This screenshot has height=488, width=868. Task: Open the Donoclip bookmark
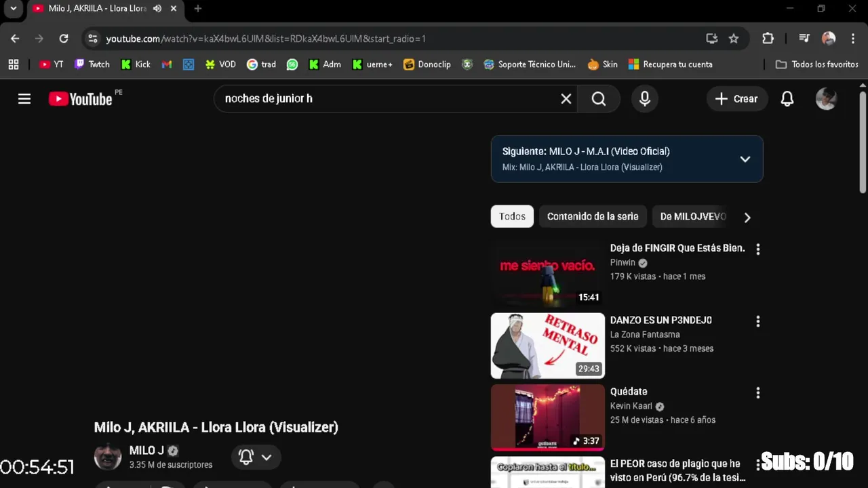point(427,64)
